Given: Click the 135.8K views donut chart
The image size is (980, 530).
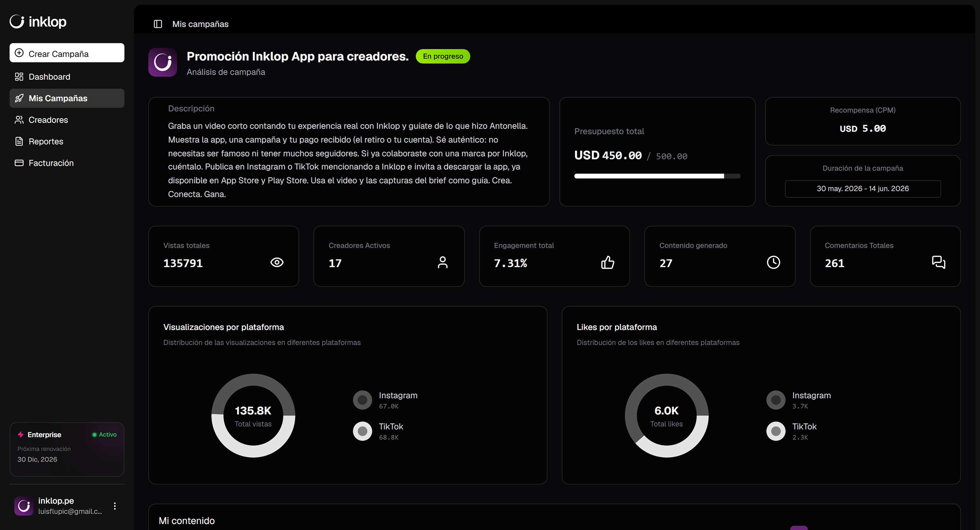Looking at the screenshot, I should [253, 415].
